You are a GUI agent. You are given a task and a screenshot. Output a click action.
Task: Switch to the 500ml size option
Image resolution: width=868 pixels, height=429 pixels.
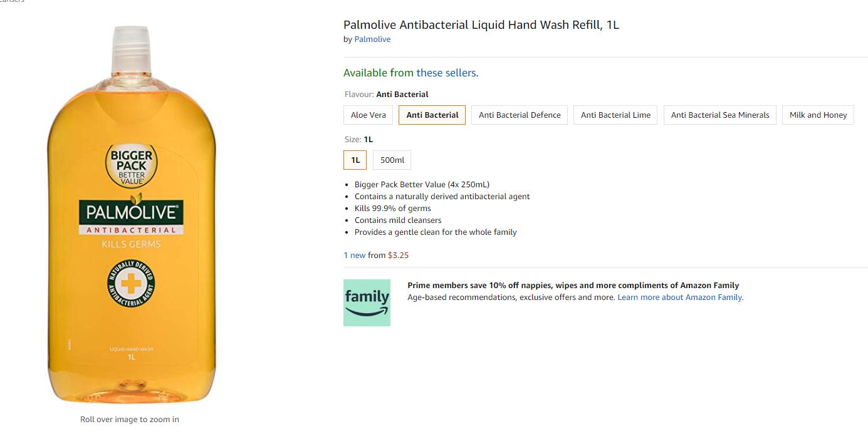coord(392,160)
